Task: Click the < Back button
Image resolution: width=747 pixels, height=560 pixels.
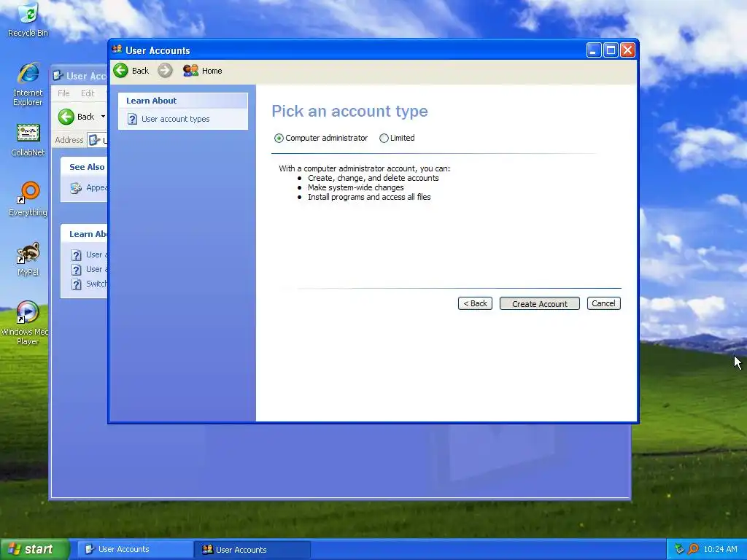Action: (x=475, y=303)
